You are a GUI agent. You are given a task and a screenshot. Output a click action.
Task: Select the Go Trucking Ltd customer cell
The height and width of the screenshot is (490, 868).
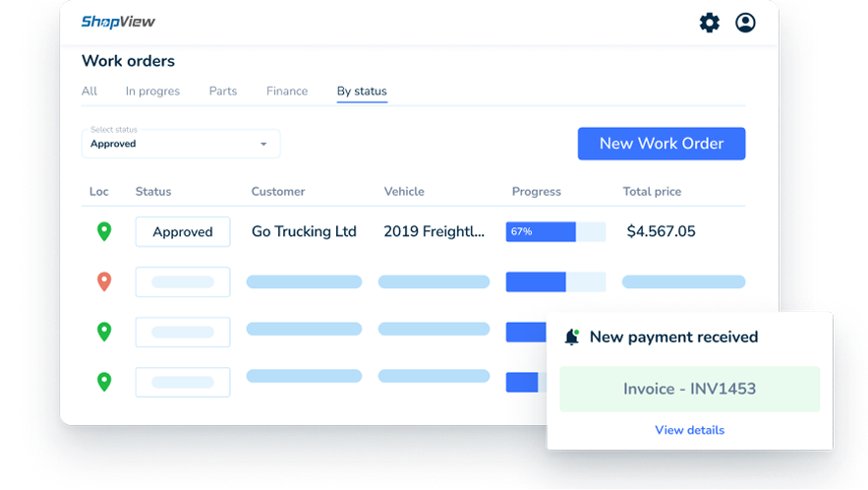[304, 231]
